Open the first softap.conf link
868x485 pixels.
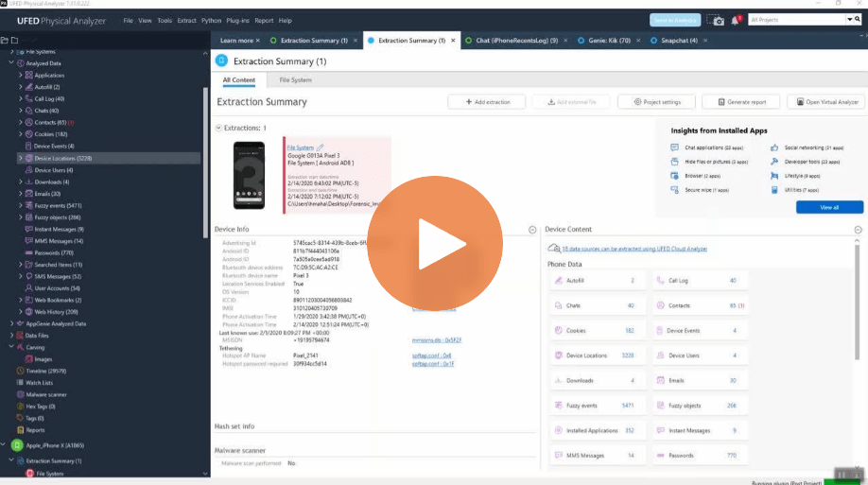tap(431, 355)
